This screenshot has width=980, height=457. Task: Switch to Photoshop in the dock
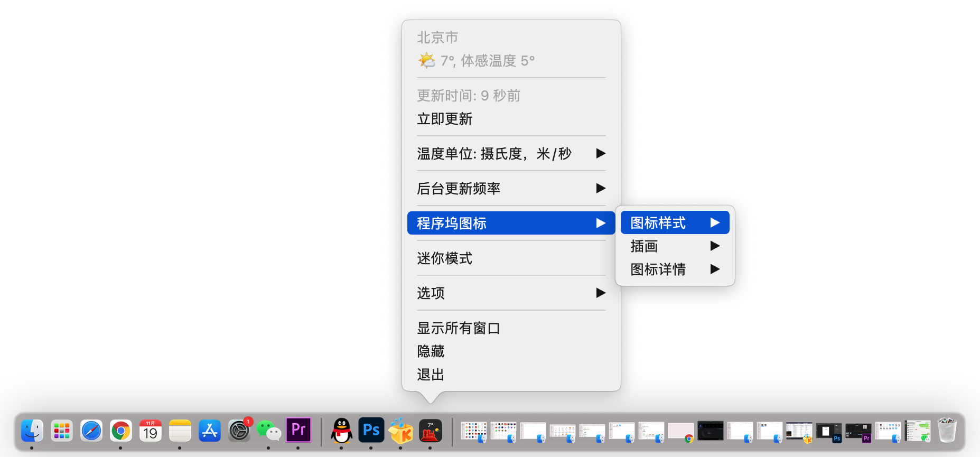click(371, 430)
